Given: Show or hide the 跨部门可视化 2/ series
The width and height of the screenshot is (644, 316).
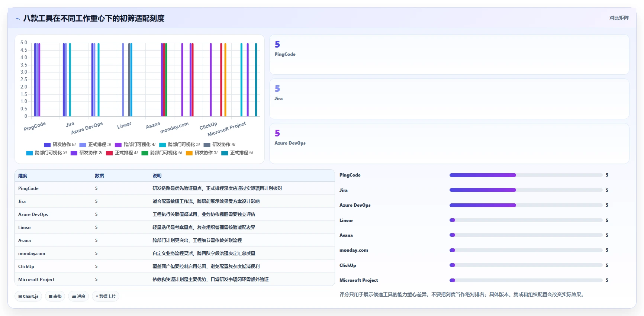Looking at the screenshot, I should [x=46, y=153].
